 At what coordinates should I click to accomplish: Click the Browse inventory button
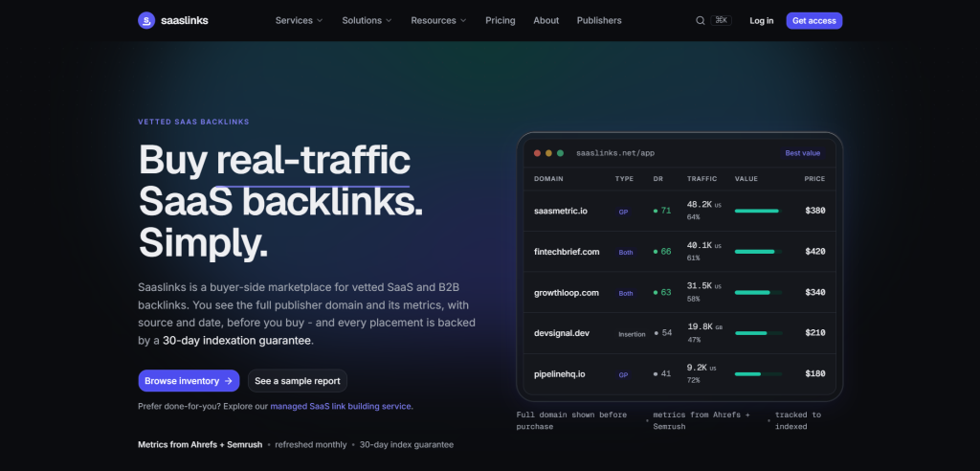(x=189, y=381)
